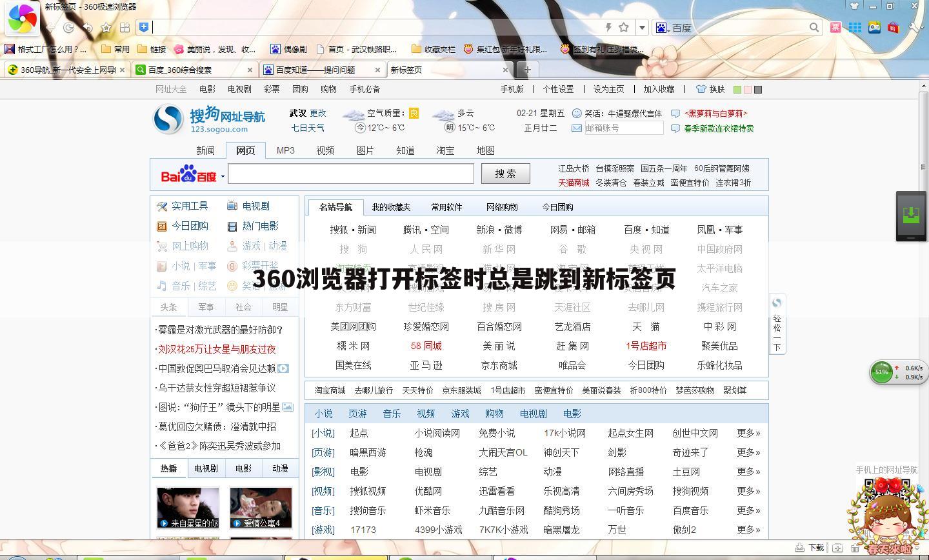Close the 百度_360综合搜索 tab
Image resolution: width=929 pixels, height=560 pixels.
point(250,70)
